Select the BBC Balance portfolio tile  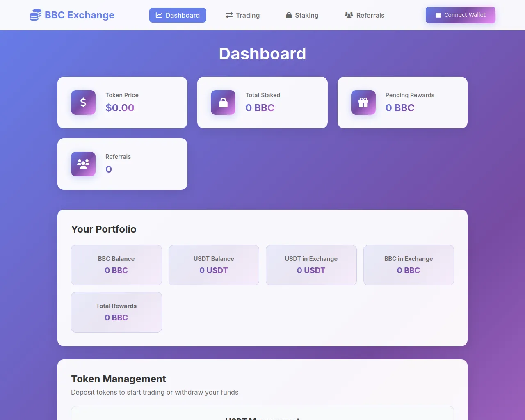click(116, 265)
